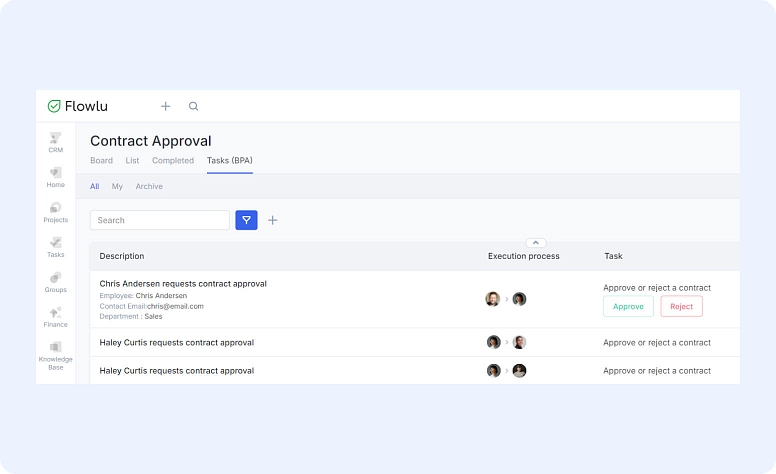Screen dimensions: 776x474
Task: Open Haley Curtis contract approval request
Action: click(x=177, y=342)
